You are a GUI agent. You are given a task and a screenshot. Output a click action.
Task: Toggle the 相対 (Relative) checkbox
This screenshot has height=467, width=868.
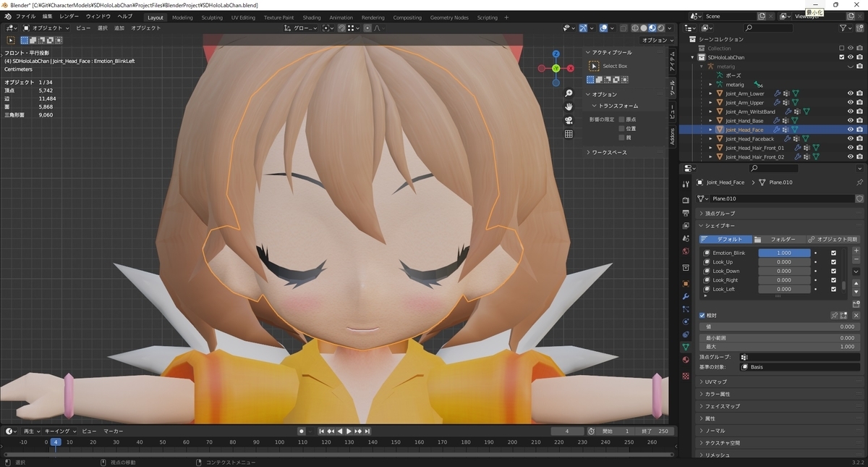coord(702,316)
